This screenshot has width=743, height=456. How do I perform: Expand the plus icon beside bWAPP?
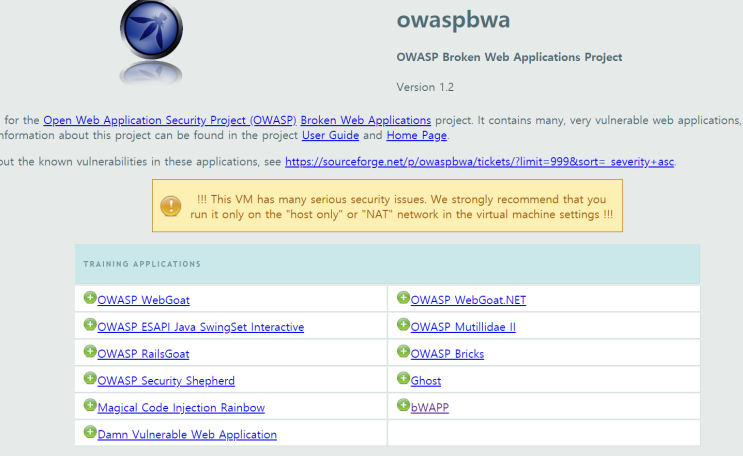[403, 405]
